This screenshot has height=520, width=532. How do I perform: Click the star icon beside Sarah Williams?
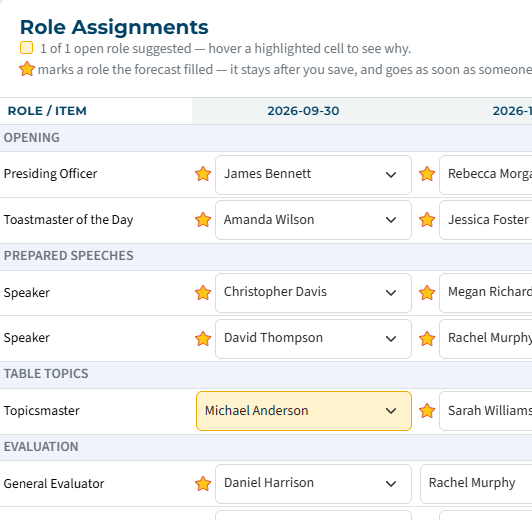coord(427,411)
